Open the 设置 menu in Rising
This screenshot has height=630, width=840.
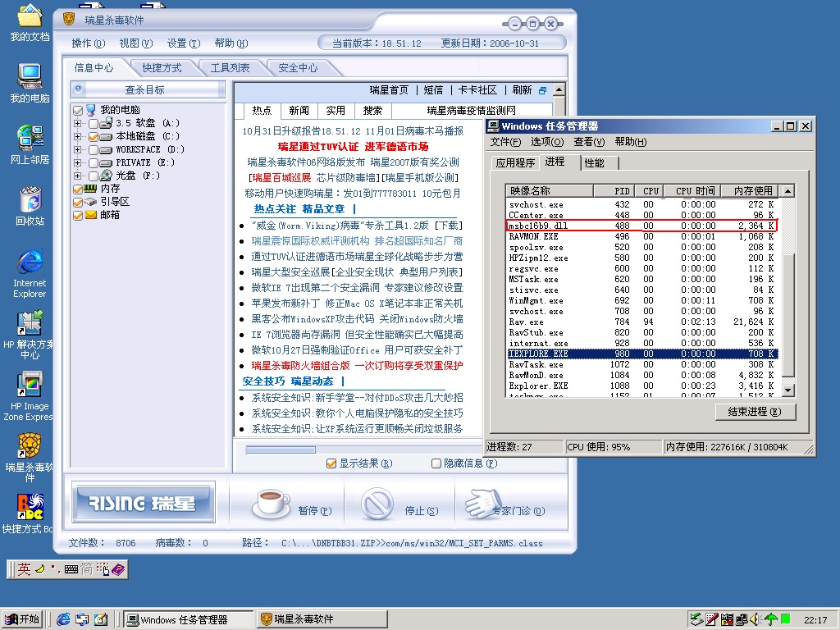(x=183, y=43)
